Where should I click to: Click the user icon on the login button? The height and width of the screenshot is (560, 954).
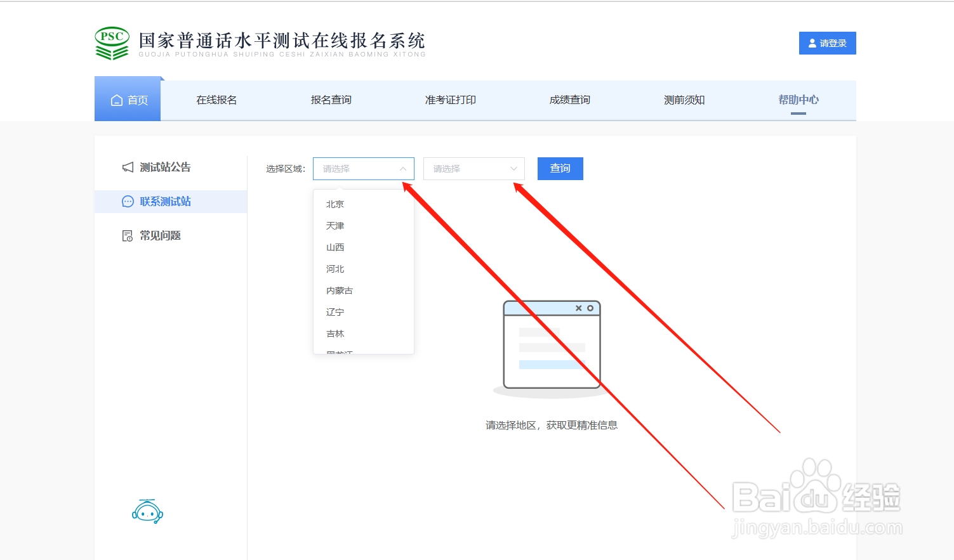point(812,43)
